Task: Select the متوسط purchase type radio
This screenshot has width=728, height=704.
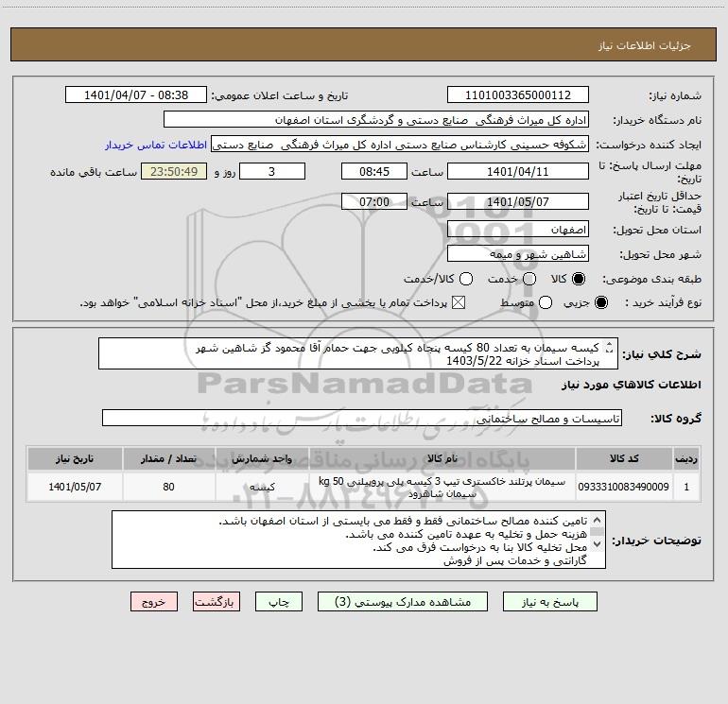Action: pyautogui.click(x=546, y=302)
